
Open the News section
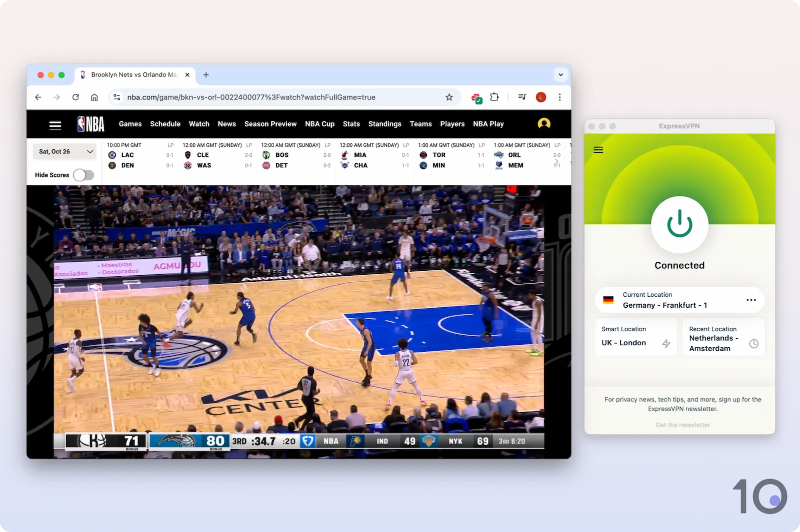pyautogui.click(x=226, y=124)
